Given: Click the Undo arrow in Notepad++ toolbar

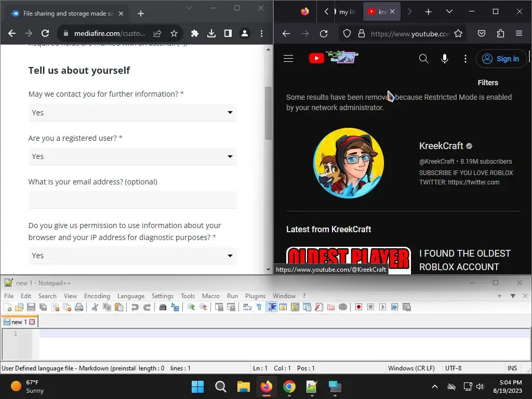Looking at the screenshot, I should 135,308.
